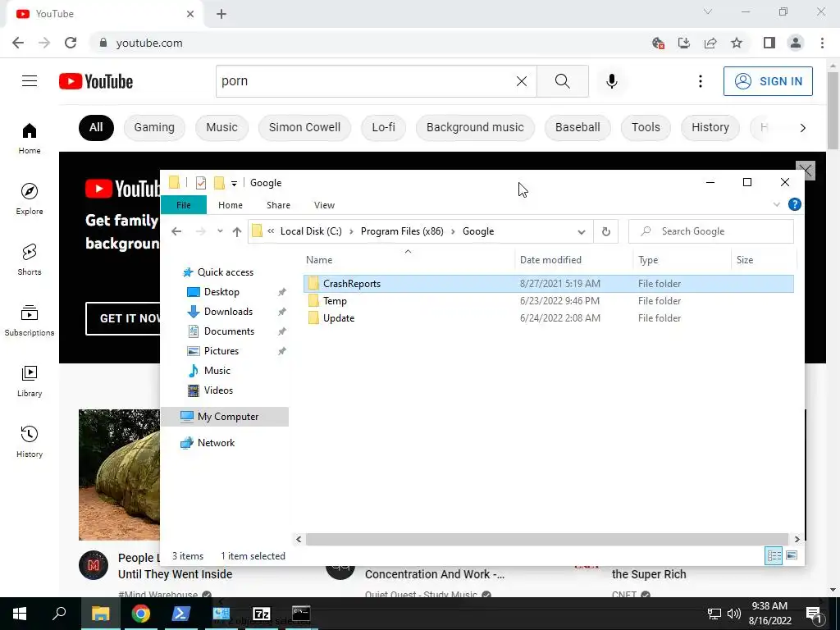Screen dimensions: 840x630
Task: Open Subscriptions in YouTube sidebar
Action: pyautogui.click(x=30, y=320)
